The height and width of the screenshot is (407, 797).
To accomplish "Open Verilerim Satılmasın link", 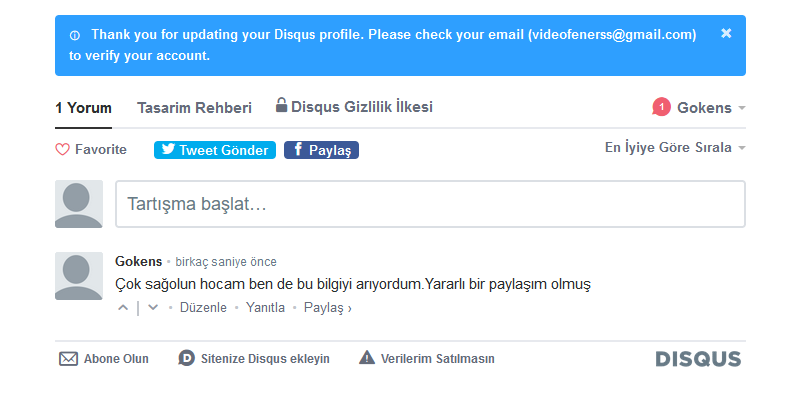I will [x=438, y=359].
